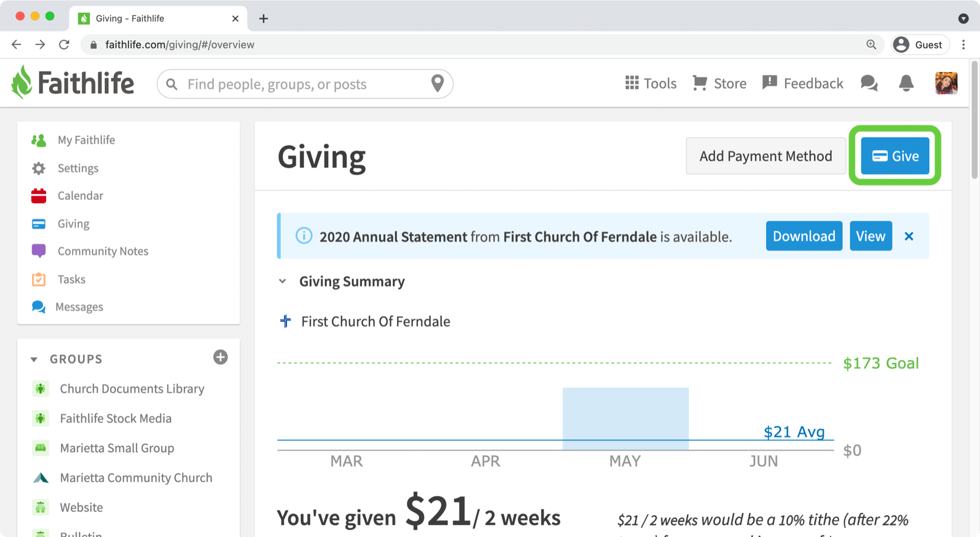Dismiss the annual statement banner

click(x=909, y=236)
